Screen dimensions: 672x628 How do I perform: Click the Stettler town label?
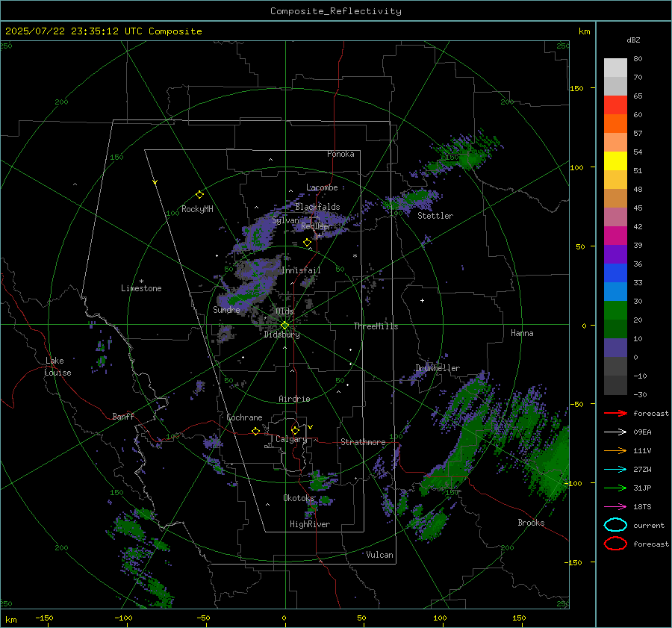435,216
